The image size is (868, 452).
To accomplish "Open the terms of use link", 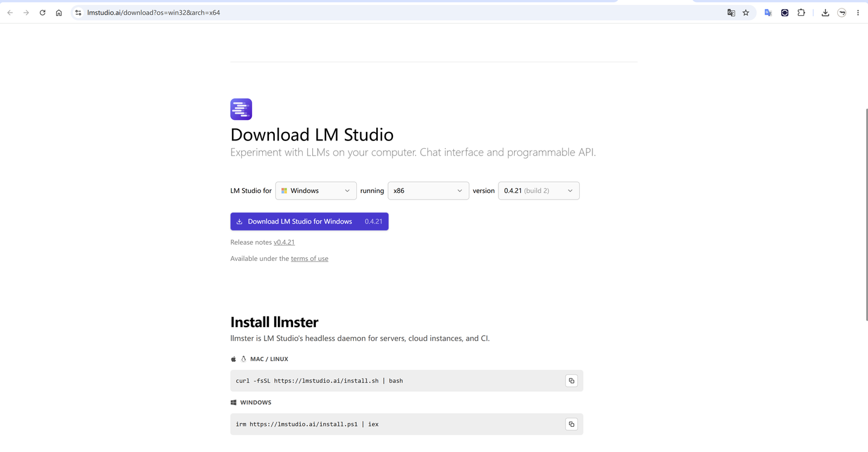I will (310, 259).
